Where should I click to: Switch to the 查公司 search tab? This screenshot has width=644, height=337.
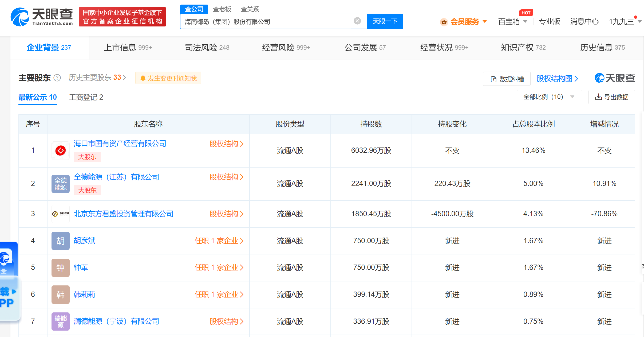194,9
